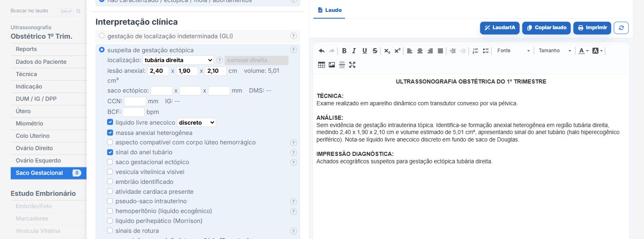Open help for sinais de rotura
This screenshot has width=644, height=239.
click(x=293, y=231)
